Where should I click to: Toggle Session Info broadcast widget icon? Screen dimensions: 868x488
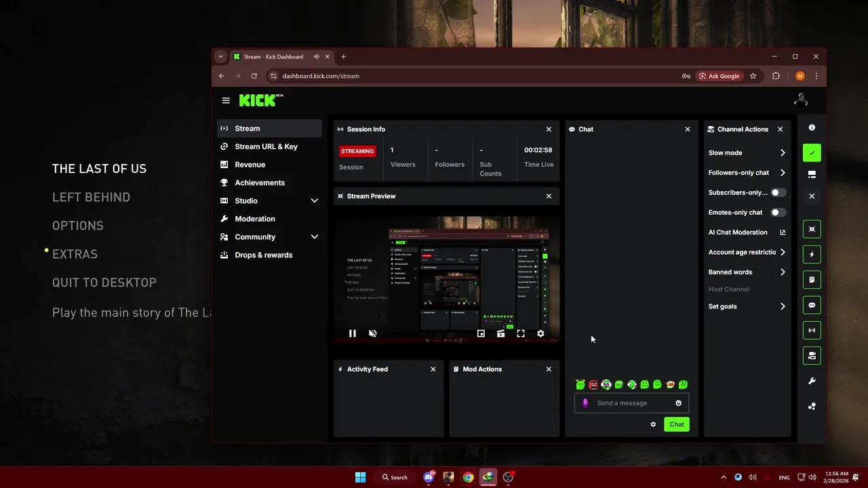pos(812,330)
